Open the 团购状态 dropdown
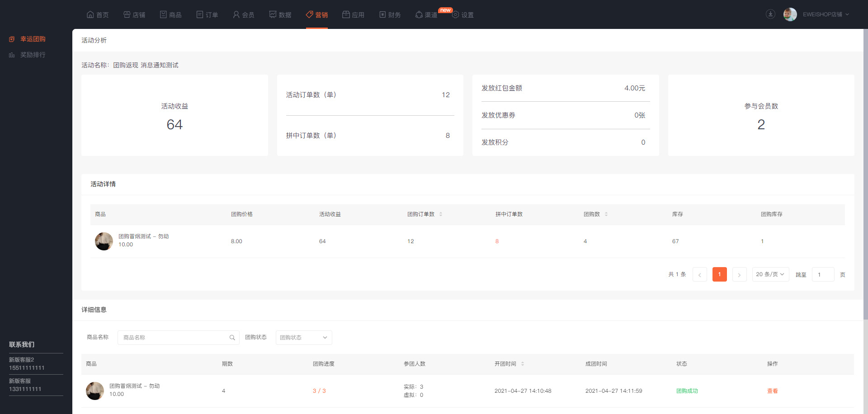Viewport: 868px width, 414px height. coord(304,338)
